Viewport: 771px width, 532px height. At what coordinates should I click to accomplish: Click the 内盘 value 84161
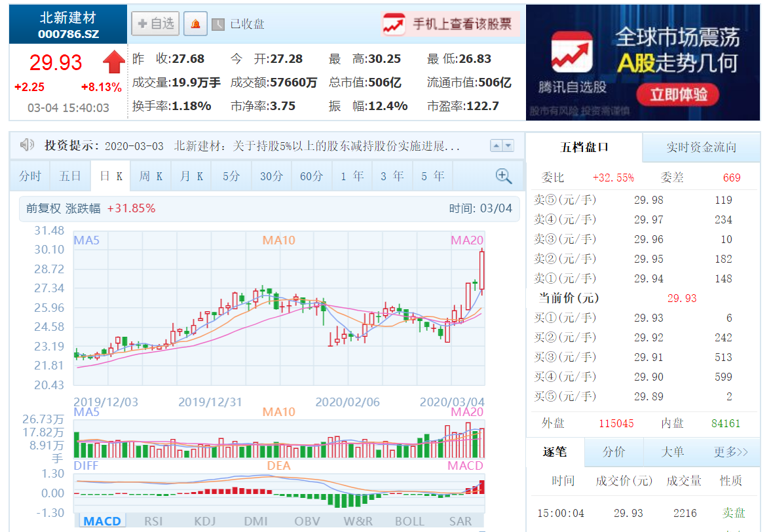[726, 423]
